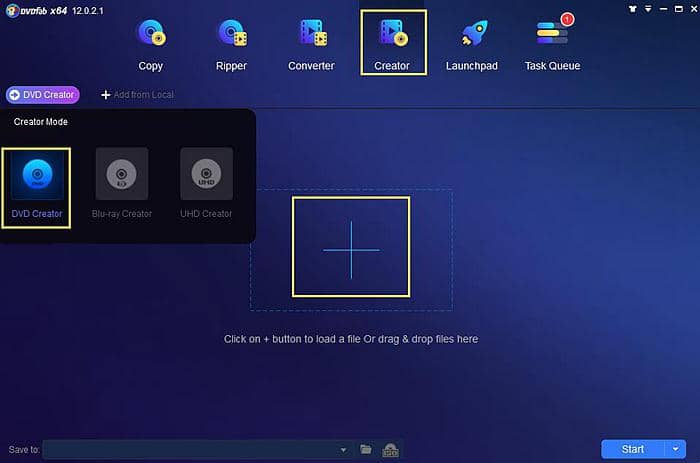Click Add from Local
700x463 pixels.
pos(138,95)
